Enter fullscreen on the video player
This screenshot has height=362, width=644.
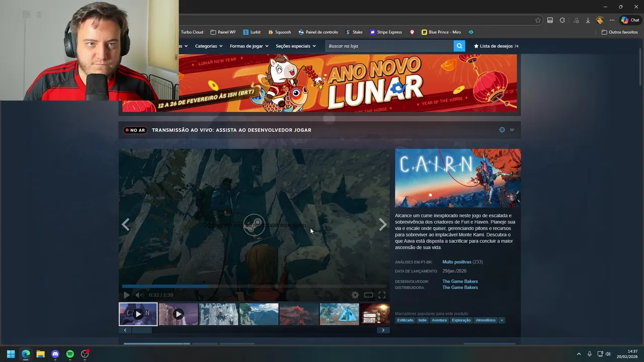382,295
